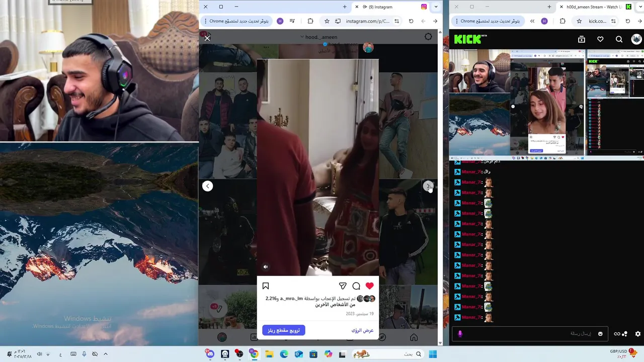This screenshot has height=362, width=644.
Task: Open Kick search magnifier icon
Action: (x=619, y=39)
